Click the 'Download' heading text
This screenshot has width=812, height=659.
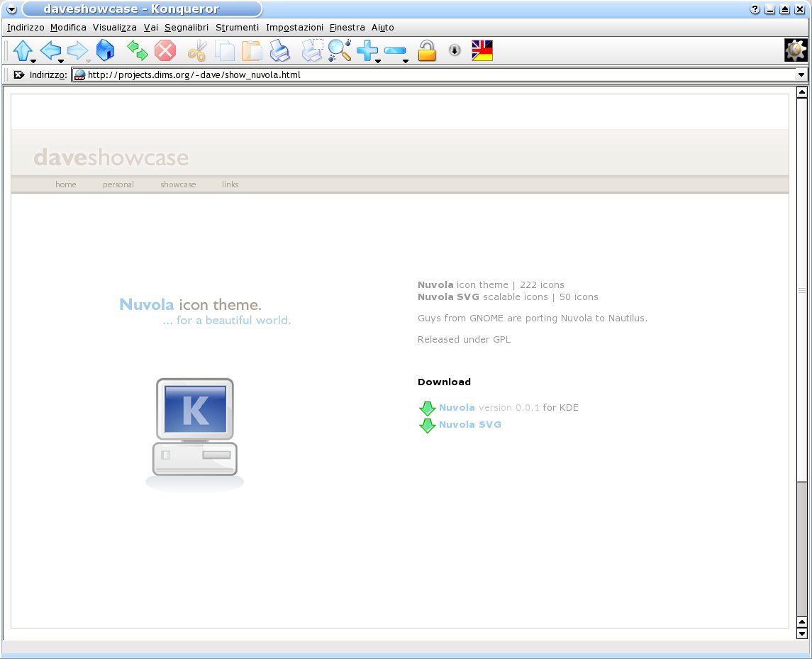[x=445, y=382]
